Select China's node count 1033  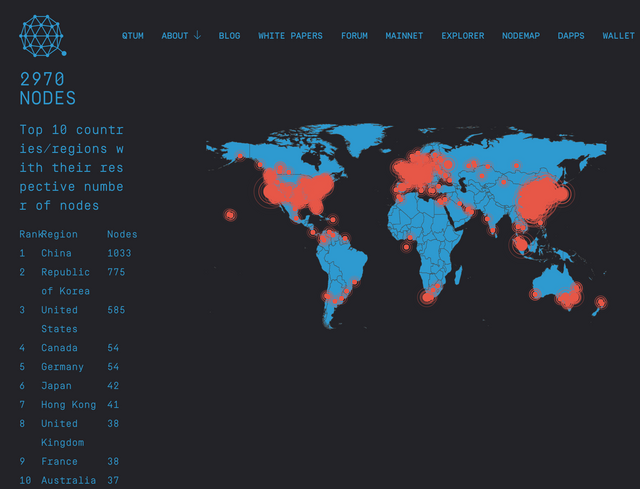pos(119,253)
